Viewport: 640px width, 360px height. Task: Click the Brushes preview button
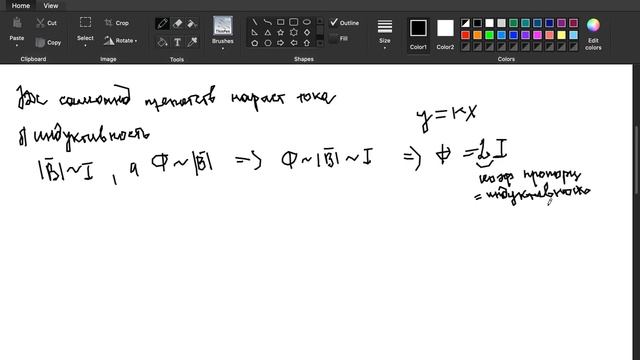point(223,26)
